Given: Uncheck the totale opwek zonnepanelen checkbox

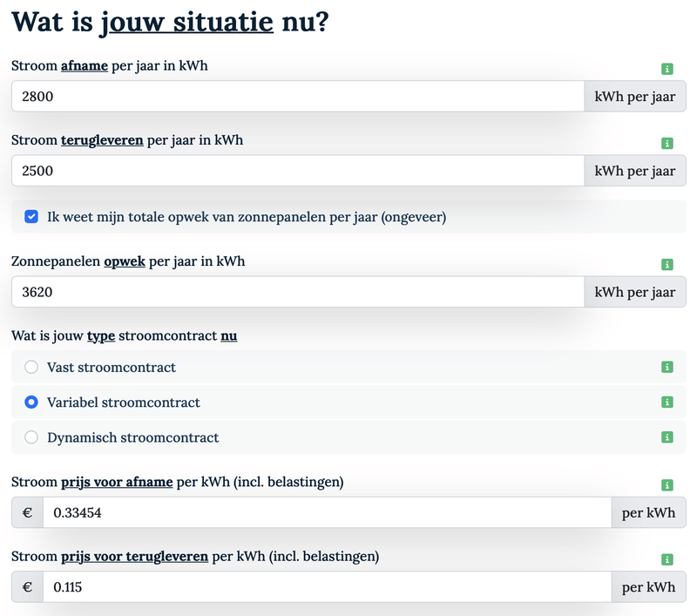Looking at the screenshot, I should [31, 217].
